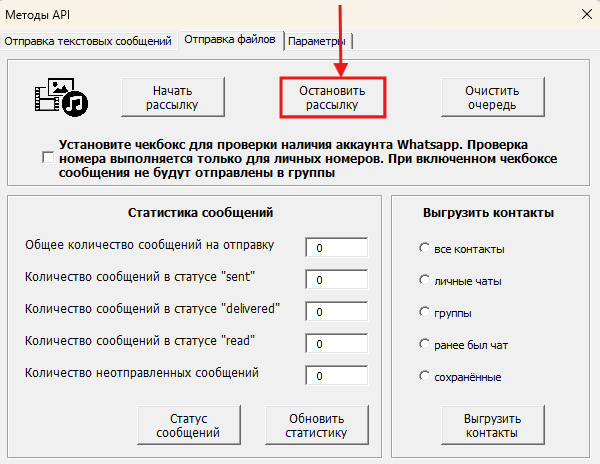This screenshot has height=464, width=600.
Task: Click the total messages to send field
Action: [x=337, y=248]
